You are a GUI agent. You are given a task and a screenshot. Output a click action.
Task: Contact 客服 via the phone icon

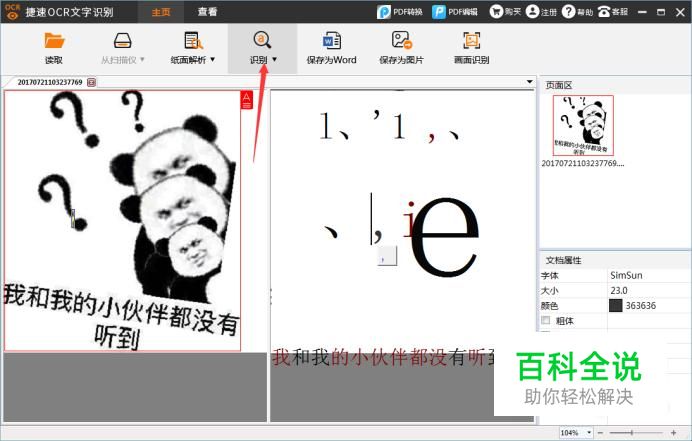coord(604,12)
